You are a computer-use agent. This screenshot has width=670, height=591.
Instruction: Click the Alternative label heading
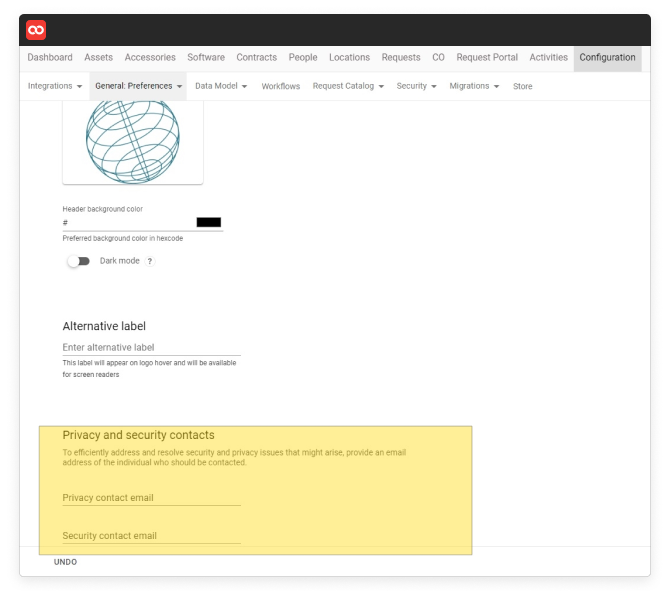[104, 326]
